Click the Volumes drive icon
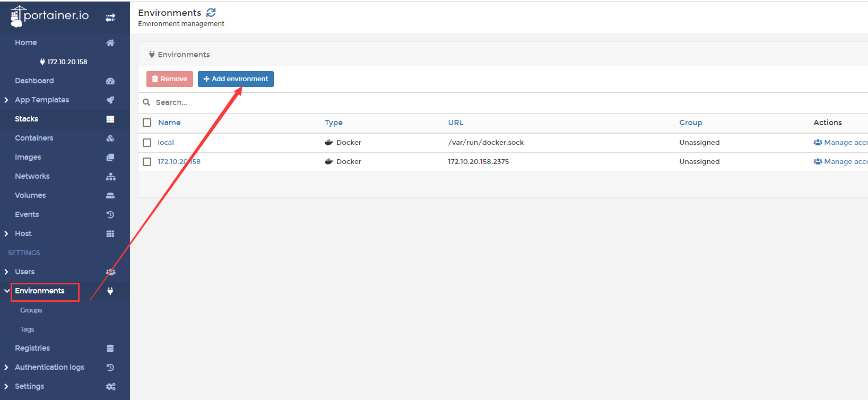Viewport: 868px width, 400px height. [x=110, y=196]
